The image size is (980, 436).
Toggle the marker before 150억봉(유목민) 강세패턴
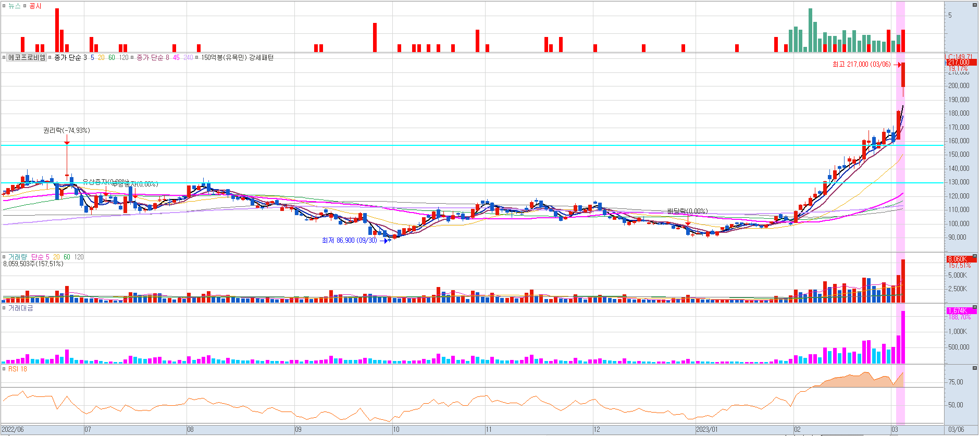197,57
